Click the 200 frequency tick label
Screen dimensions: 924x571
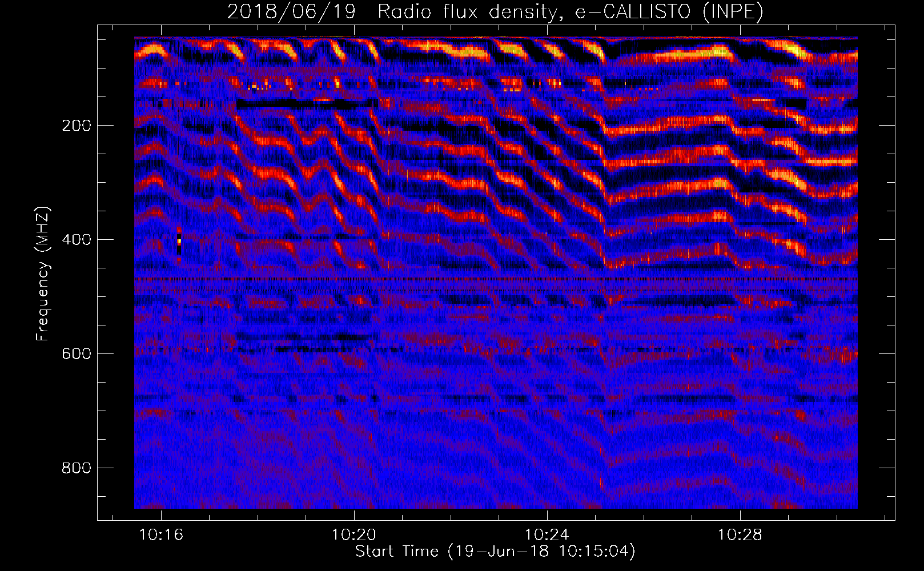pos(77,126)
